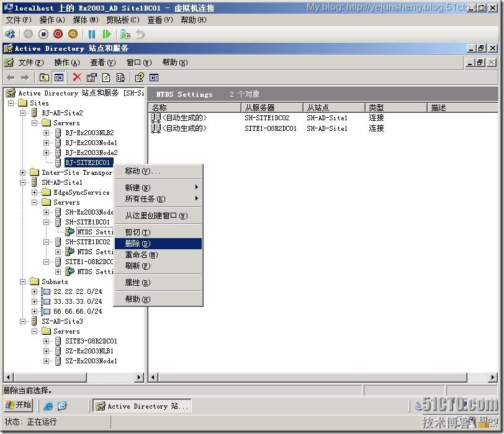This screenshot has height=434, width=504.
Task: Open the 开始 Start menu
Action: [19, 405]
